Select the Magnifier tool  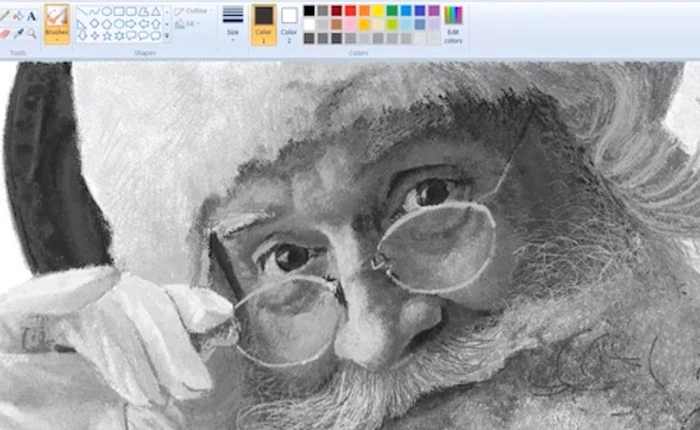(x=31, y=33)
